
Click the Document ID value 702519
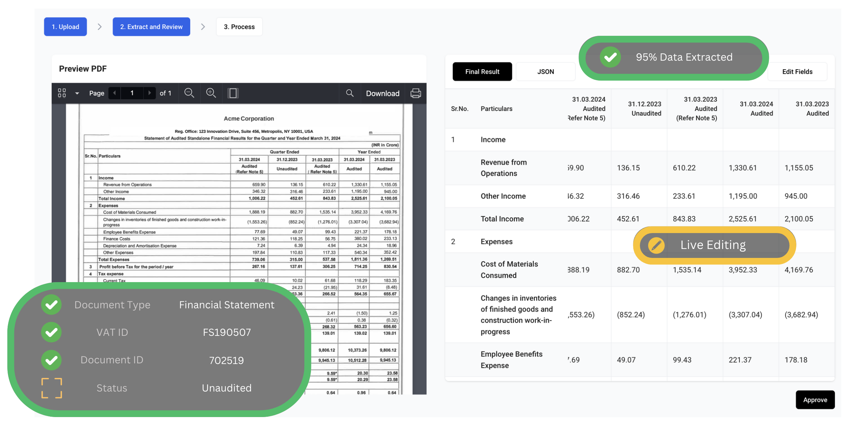point(226,360)
